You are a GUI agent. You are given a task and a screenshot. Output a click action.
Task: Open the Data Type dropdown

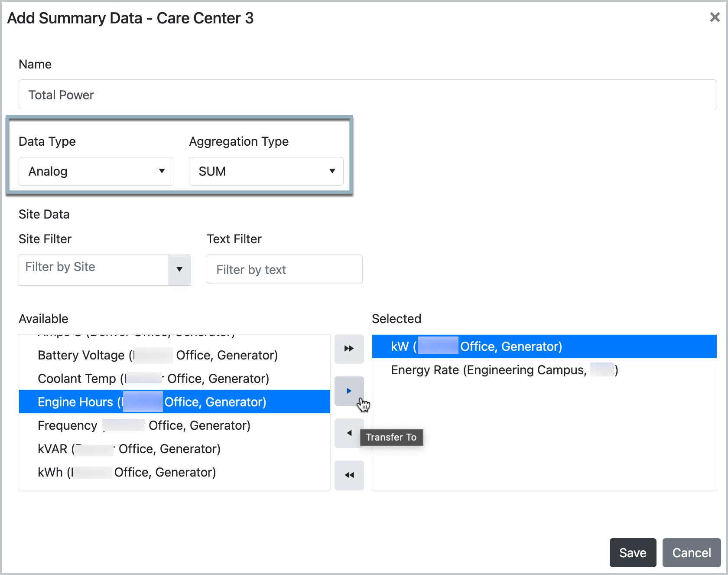pyautogui.click(x=96, y=171)
